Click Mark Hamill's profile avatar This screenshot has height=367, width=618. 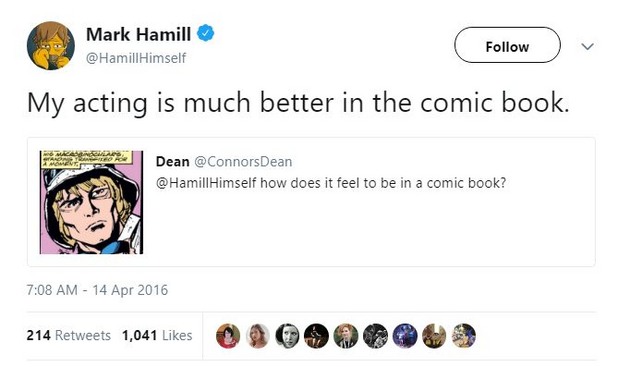tap(50, 46)
